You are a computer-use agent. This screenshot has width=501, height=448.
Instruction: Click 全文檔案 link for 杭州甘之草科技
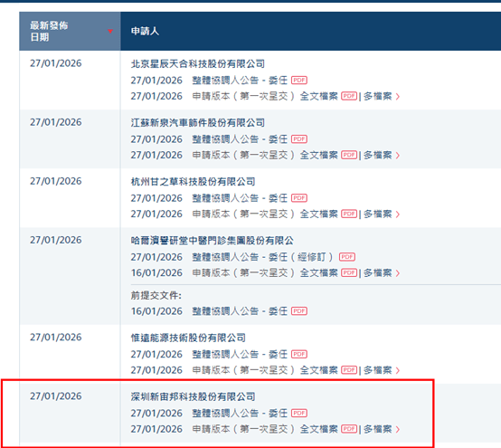[319, 214]
